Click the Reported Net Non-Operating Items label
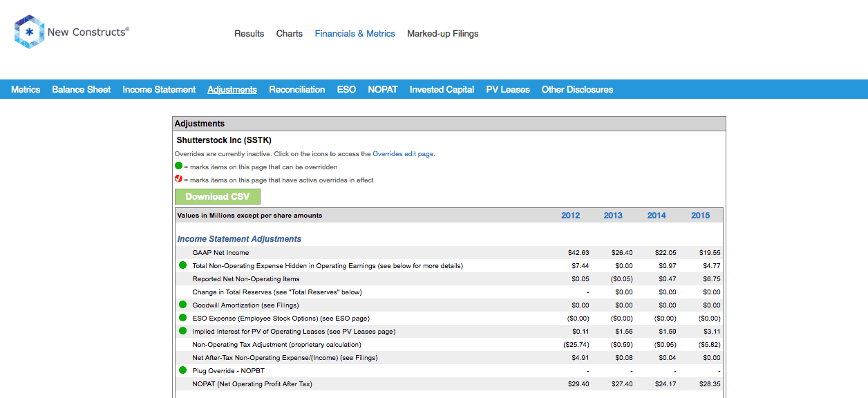 click(246, 279)
